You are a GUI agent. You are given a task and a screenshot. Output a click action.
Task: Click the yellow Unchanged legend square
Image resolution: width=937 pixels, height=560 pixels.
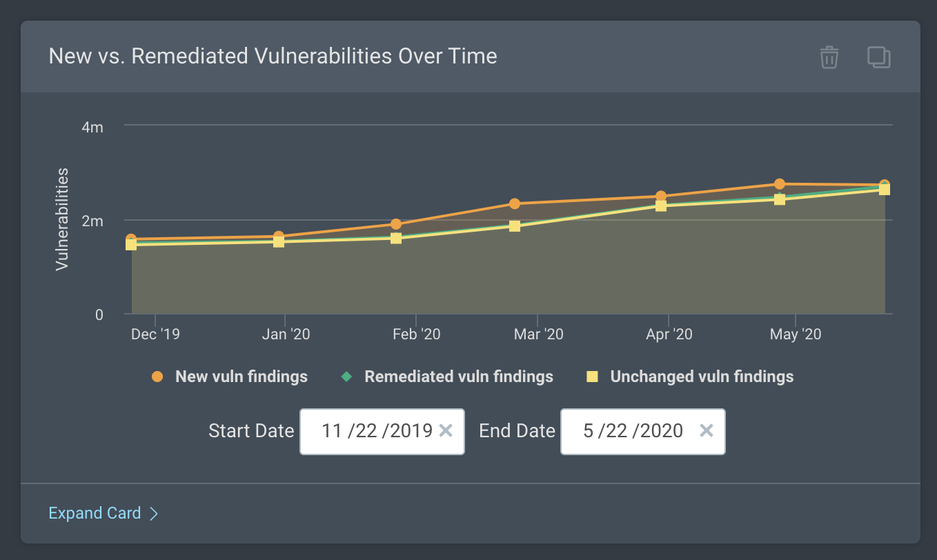point(592,377)
